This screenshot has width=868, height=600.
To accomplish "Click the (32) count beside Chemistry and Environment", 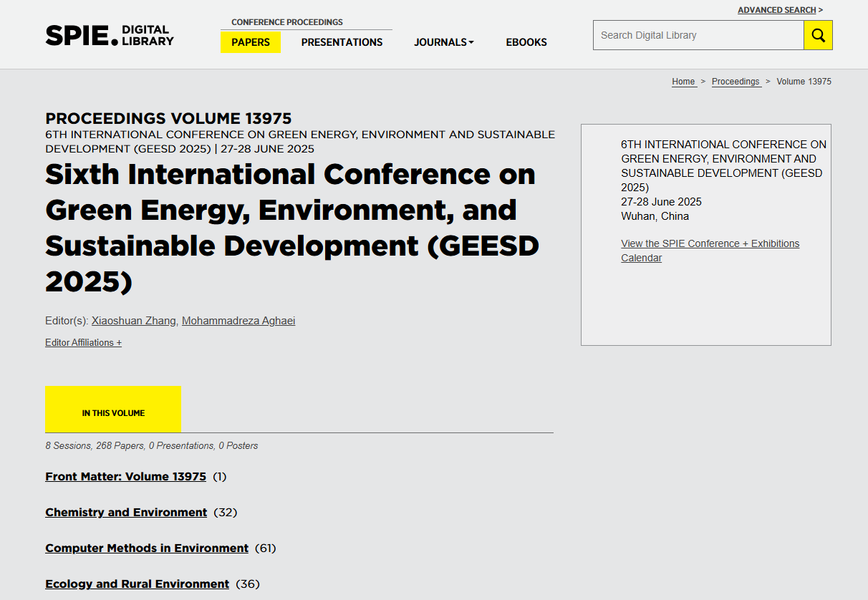I will click(225, 512).
